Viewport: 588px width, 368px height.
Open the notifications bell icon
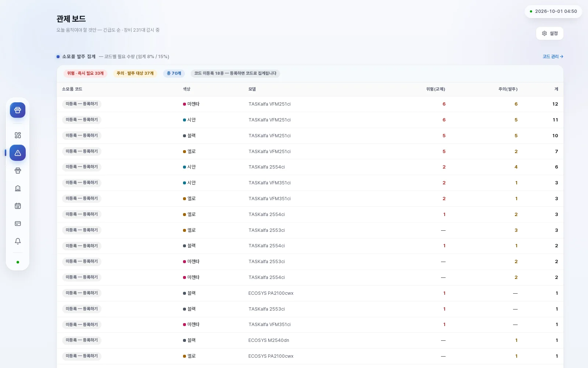tap(18, 241)
